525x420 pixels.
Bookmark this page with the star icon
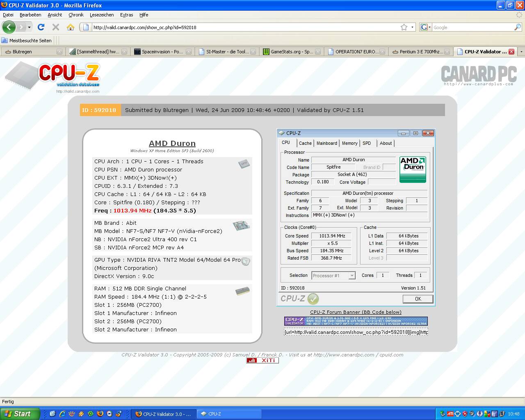(x=404, y=27)
